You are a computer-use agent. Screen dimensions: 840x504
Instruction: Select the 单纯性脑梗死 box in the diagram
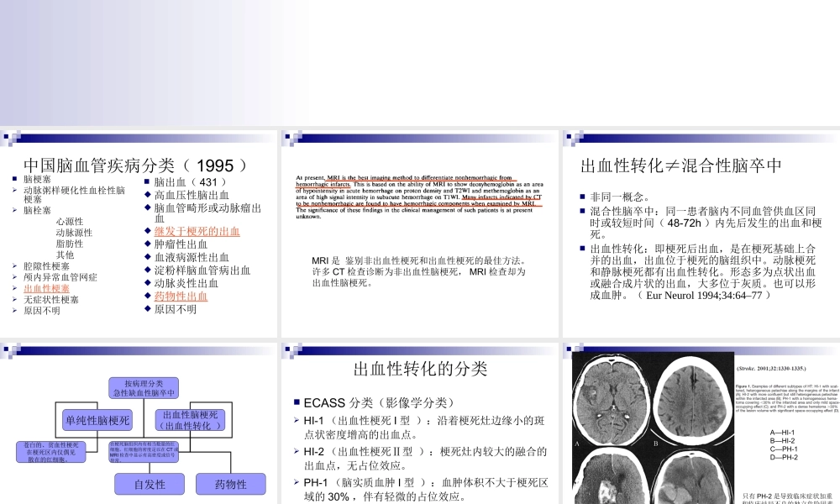(97, 421)
